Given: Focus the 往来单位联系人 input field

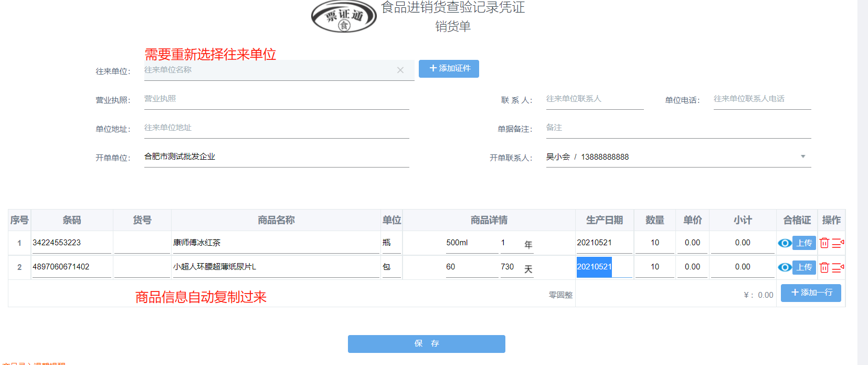Looking at the screenshot, I should (595, 99).
